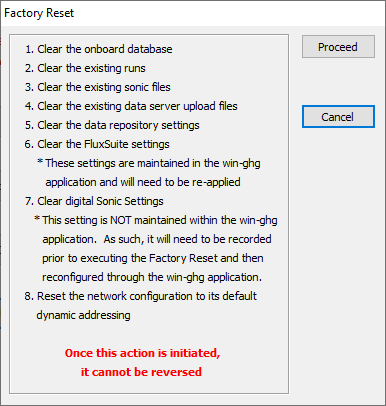The image size is (386, 406).
Task: Click the 'This setting is NOT maintained' note
Action: (x=156, y=220)
